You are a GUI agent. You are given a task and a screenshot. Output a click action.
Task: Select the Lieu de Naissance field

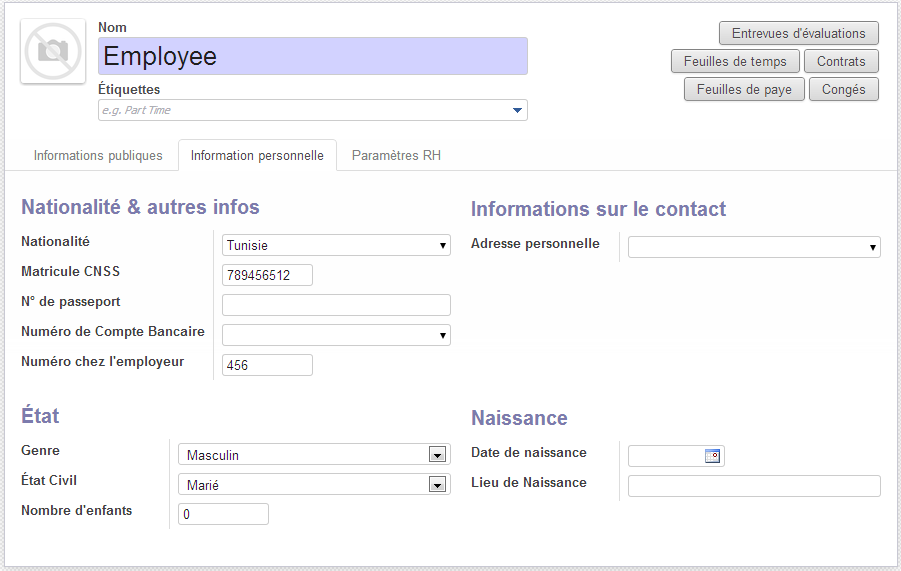pyautogui.click(x=754, y=486)
